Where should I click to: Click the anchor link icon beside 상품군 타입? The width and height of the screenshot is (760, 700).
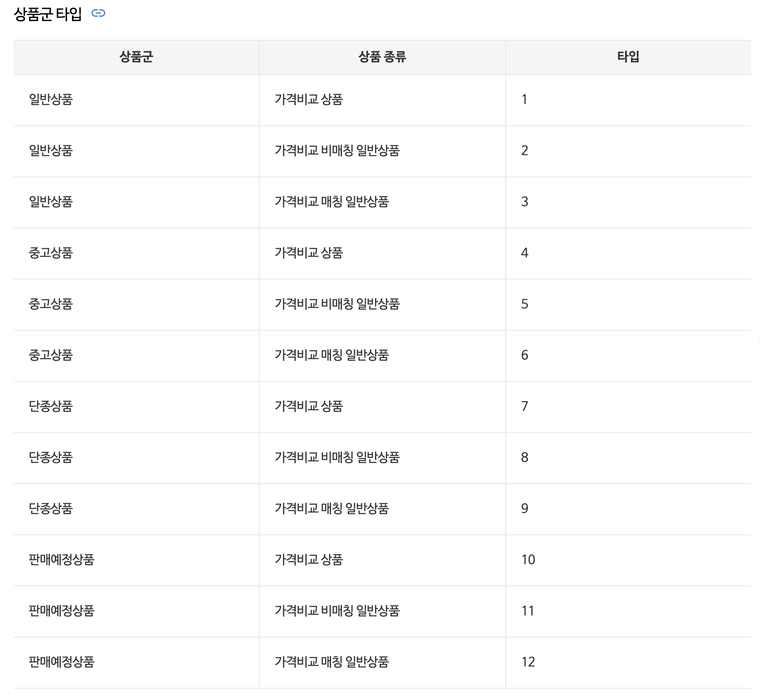click(x=98, y=13)
